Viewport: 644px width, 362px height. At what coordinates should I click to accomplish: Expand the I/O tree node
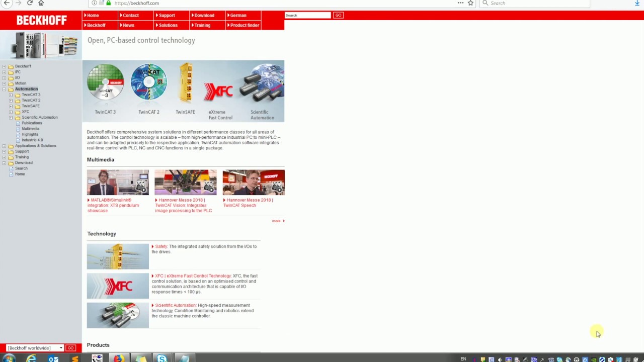click(x=4, y=77)
